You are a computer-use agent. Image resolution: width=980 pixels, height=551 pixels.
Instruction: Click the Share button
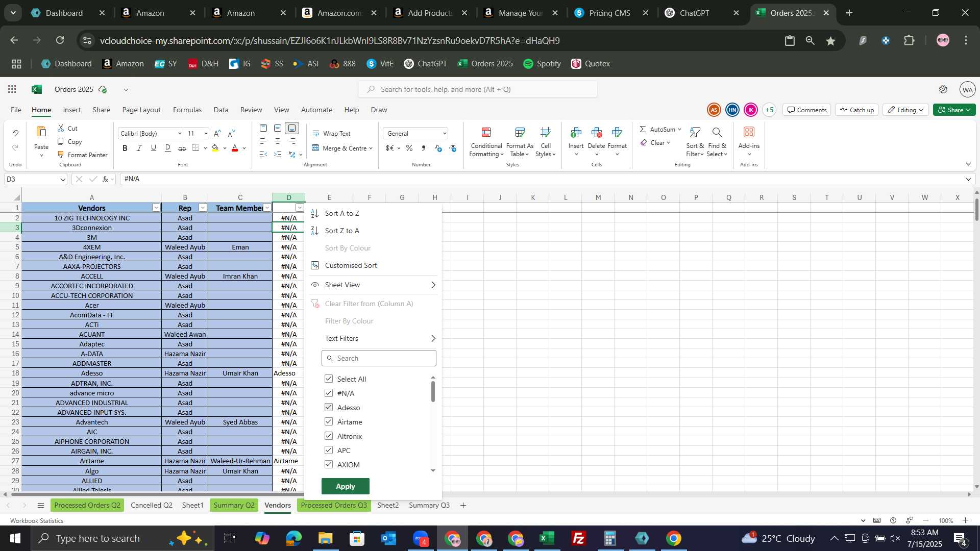point(954,110)
